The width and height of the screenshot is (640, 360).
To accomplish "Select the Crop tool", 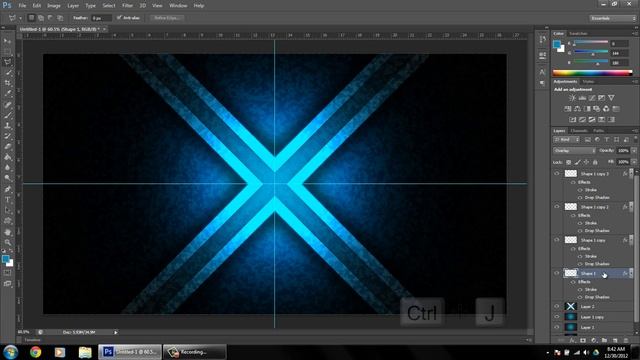I will 7,83.
